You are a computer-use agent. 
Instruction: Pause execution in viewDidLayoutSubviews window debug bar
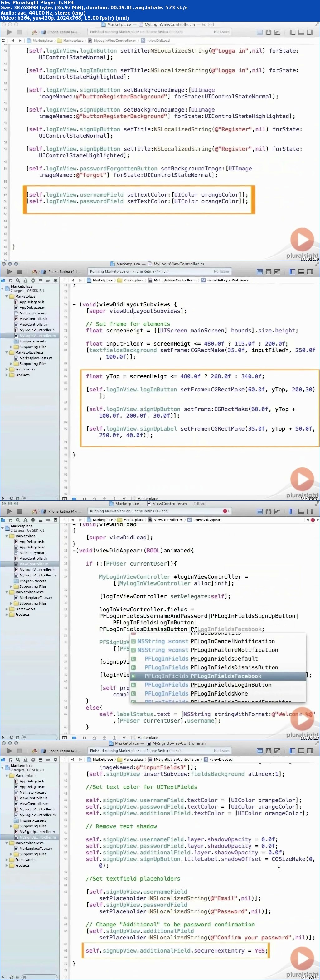coord(84,498)
